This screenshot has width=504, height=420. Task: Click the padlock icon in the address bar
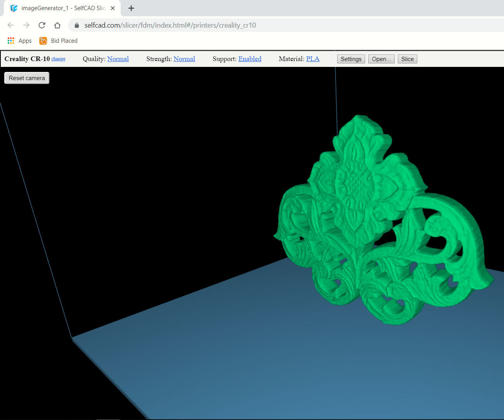coord(76,25)
